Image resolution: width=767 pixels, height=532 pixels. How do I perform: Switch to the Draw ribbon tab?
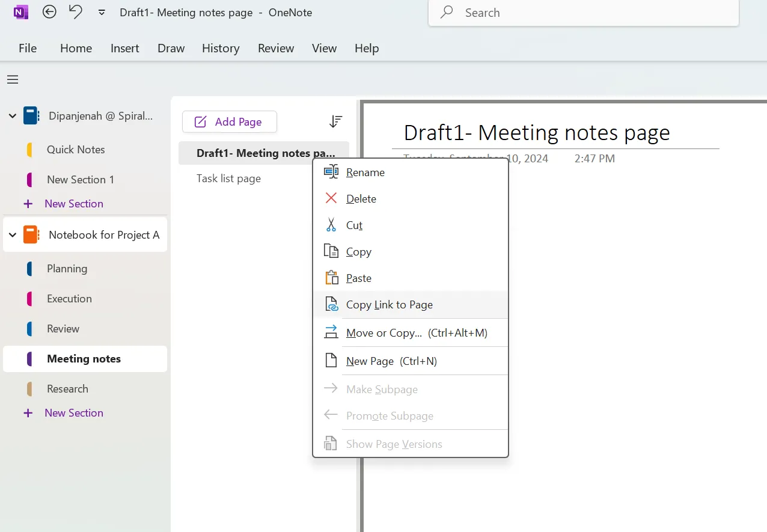coord(171,48)
